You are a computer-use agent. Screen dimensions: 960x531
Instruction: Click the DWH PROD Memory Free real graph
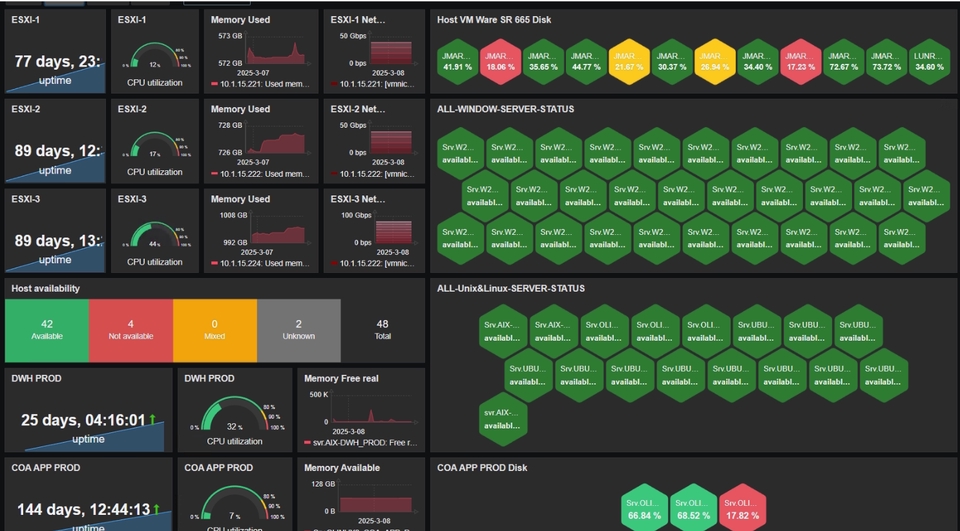pos(361,410)
